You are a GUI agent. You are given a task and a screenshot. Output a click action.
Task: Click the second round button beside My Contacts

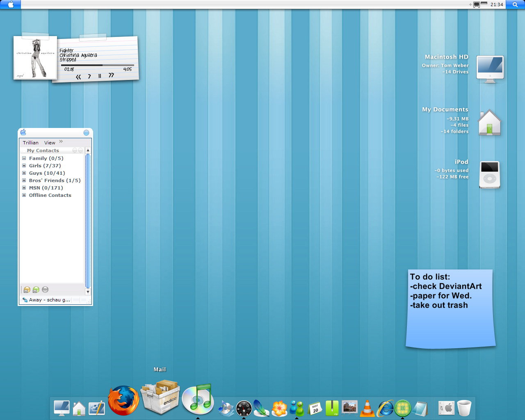pos(80,151)
